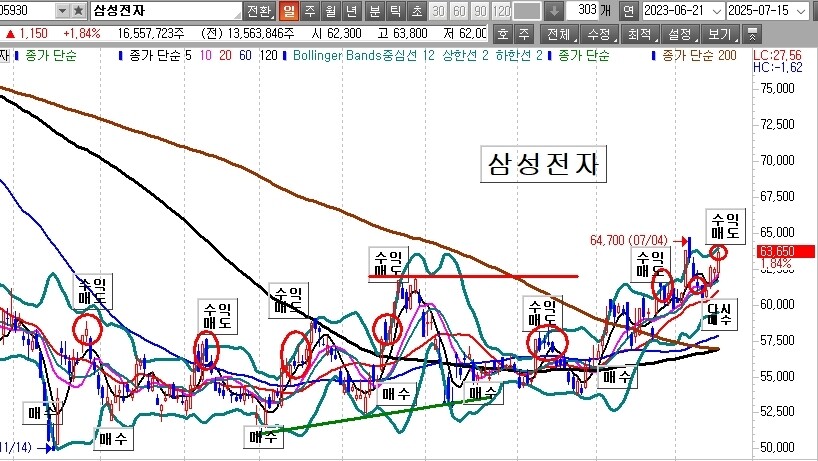This screenshot has width=818, height=461.
Task: Click the red 20 moving average legend value
Action: [225, 55]
